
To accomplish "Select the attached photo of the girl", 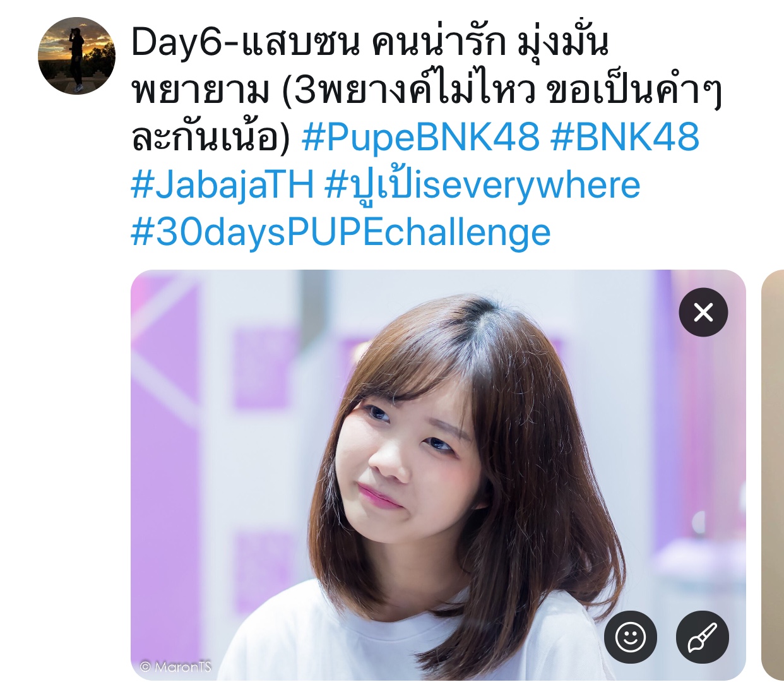I will tap(438, 475).
